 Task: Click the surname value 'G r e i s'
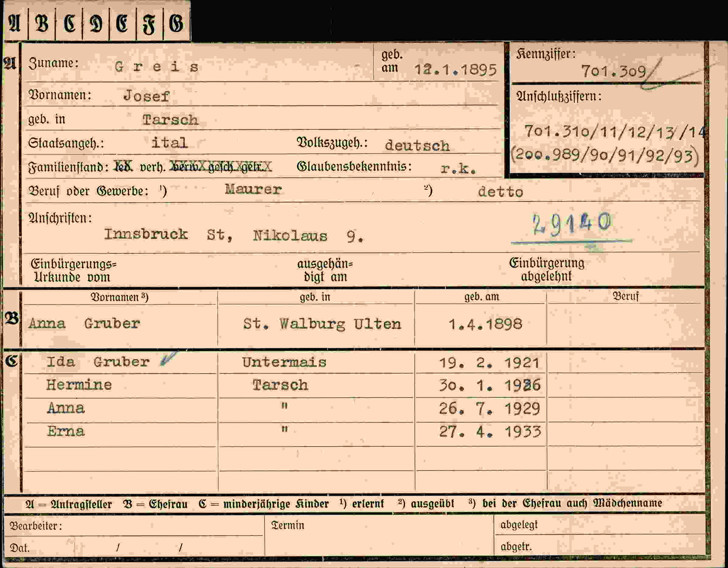click(157, 67)
